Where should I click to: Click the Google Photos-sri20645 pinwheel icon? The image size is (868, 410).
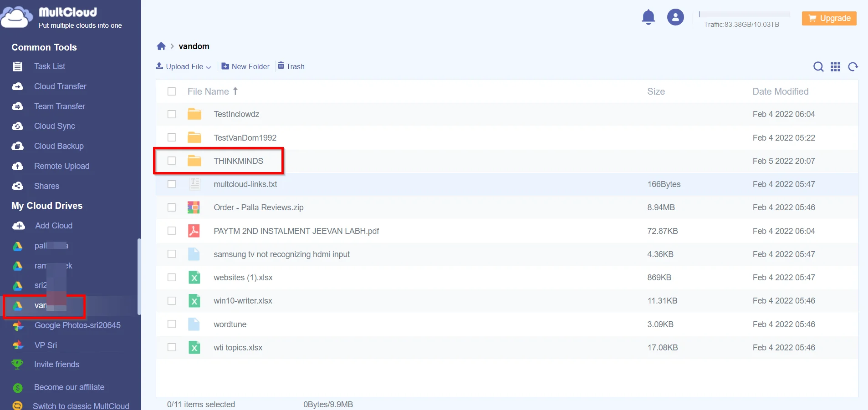click(x=18, y=325)
